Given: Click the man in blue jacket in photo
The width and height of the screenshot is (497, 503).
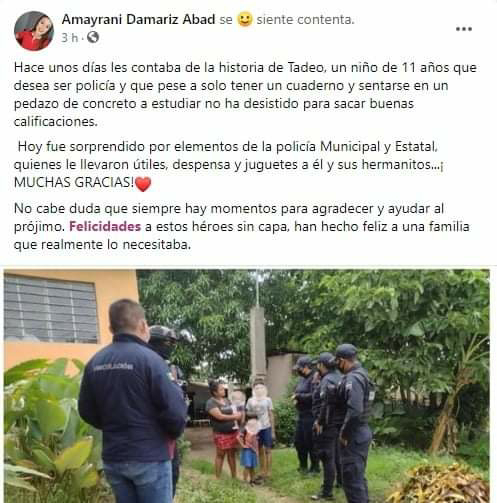Looking at the screenshot, I should point(132,402).
